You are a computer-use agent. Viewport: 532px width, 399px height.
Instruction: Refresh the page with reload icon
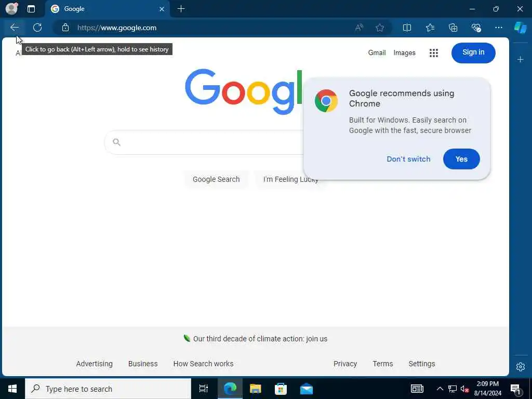pyautogui.click(x=37, y=28)
